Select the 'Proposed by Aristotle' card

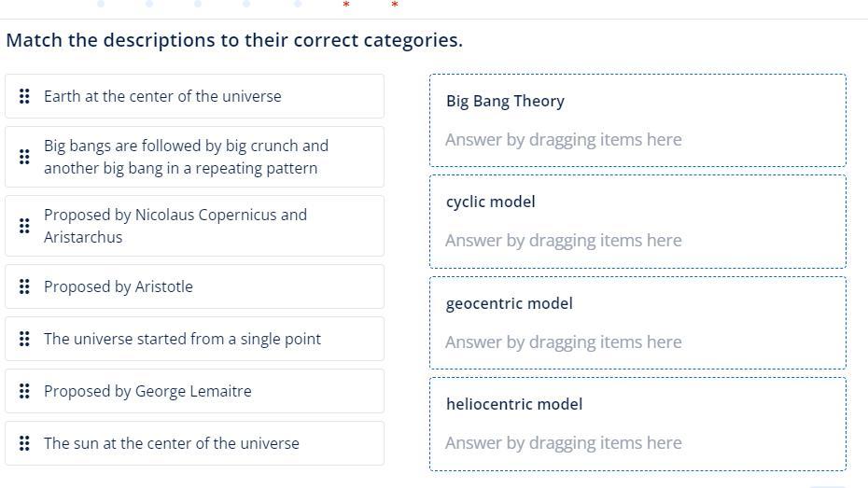pyautogui.click(x=194, y=286)
